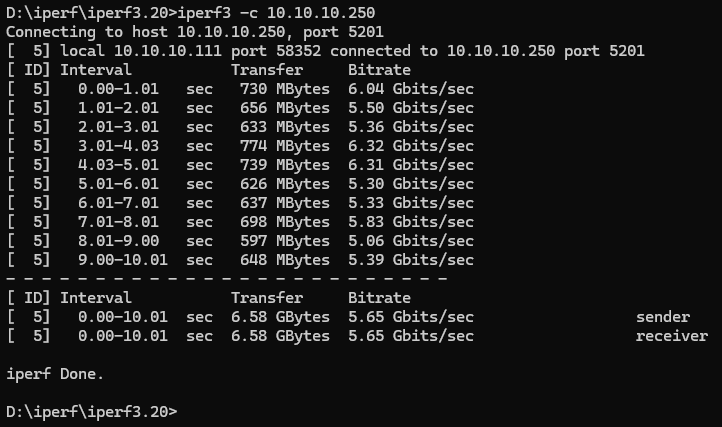722x427 pixels.
Task: Click the 6.04 Gbits/sec bitrate value
Action: click(x=411, y=89)
